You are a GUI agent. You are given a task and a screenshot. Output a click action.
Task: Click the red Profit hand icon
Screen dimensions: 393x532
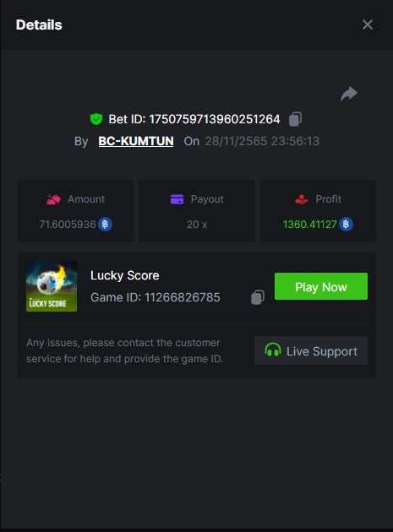301,199
